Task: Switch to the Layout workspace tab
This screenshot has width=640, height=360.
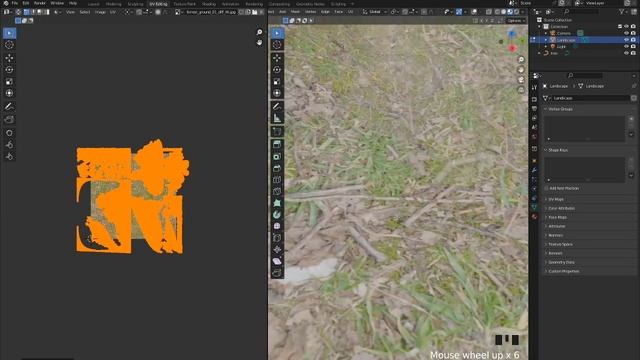Action: [x=93, y=4]
